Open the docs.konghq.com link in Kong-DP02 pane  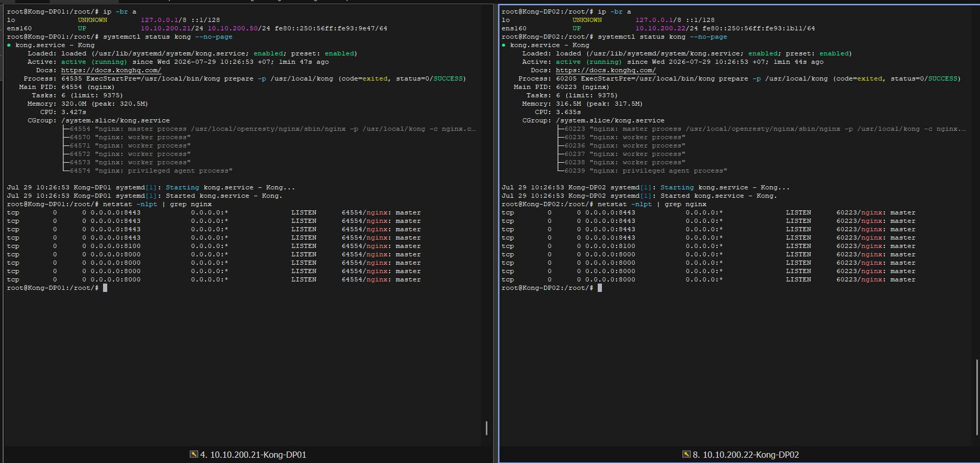pyautogui.click(x=606, y=70)
